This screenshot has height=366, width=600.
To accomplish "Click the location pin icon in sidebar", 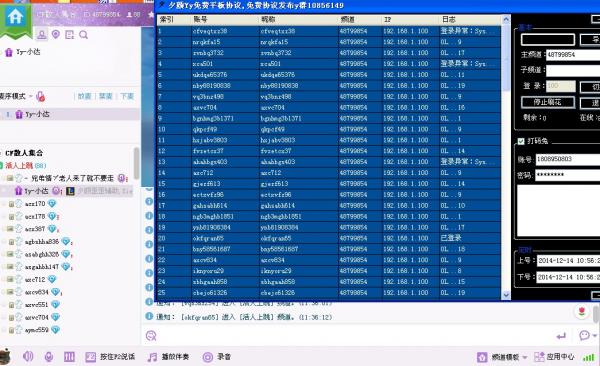I will (x=56, y=34).
